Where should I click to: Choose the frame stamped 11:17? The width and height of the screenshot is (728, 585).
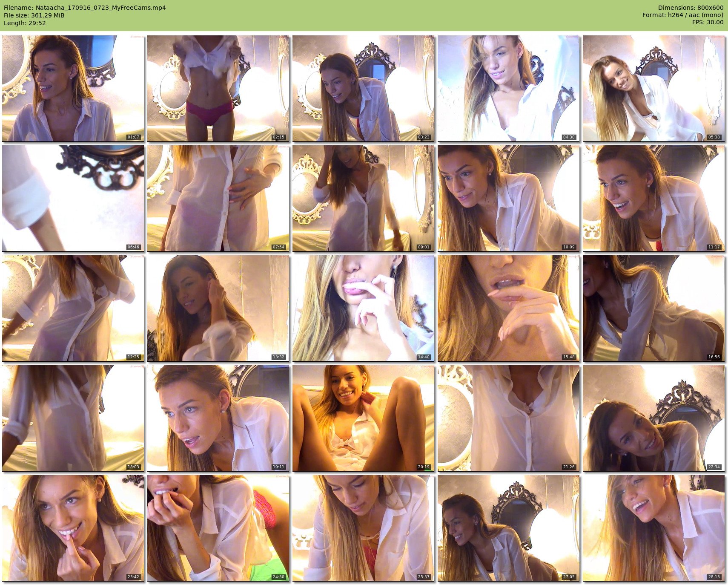654,198
